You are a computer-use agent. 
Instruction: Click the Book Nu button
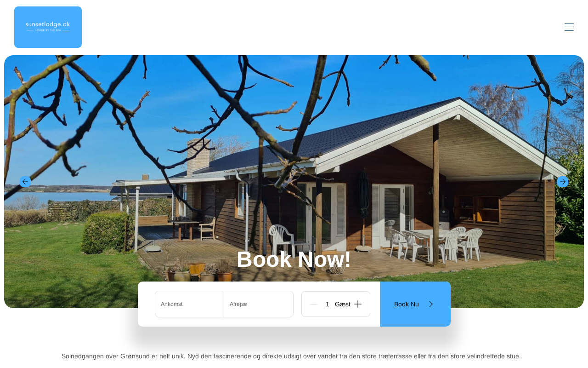click(x=415, y=304)
